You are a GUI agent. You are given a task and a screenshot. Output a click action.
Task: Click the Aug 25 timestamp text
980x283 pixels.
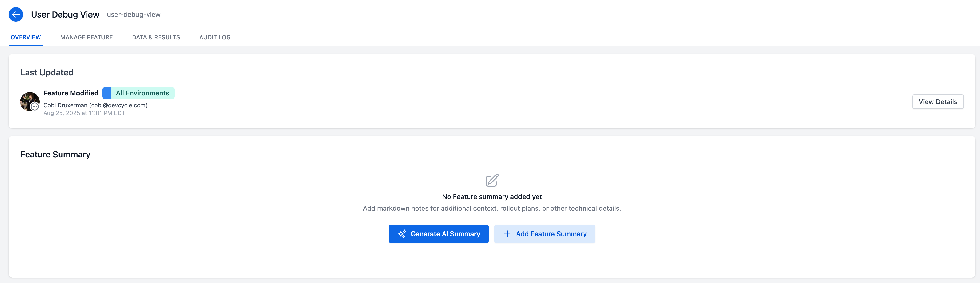84,113
